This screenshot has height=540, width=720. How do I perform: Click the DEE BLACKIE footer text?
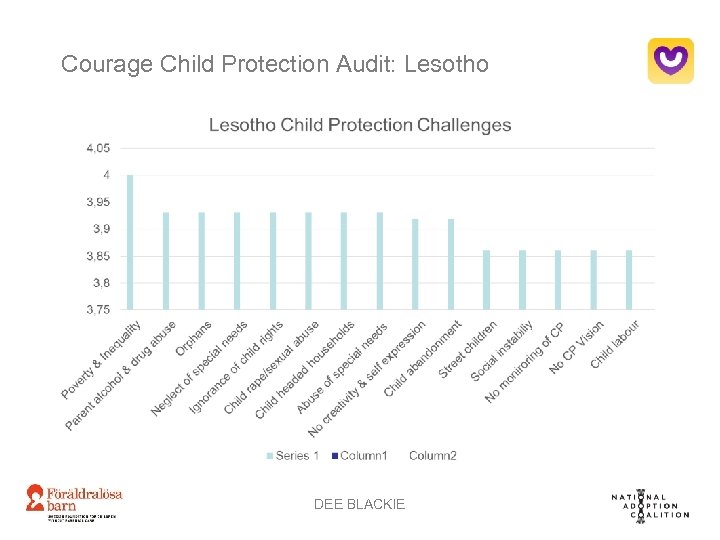(360, 504)
